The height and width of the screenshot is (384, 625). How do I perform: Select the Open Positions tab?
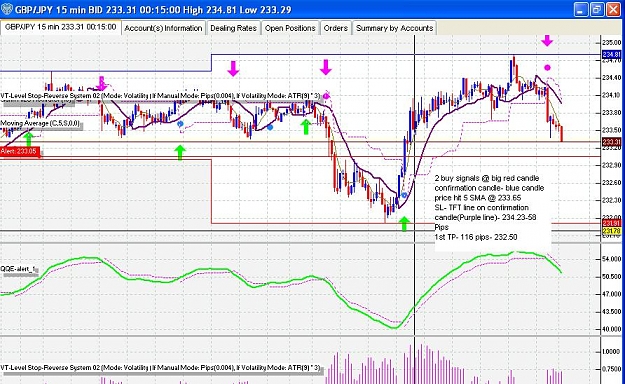290,28
